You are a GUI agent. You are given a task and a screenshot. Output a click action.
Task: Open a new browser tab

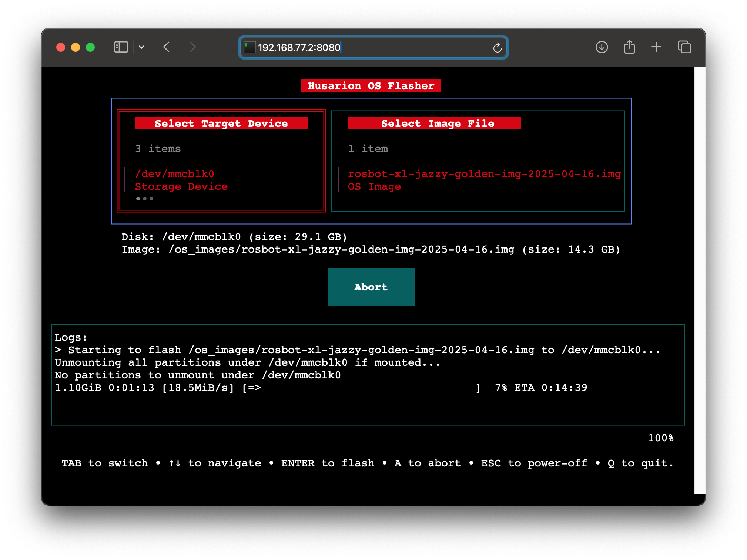tap(656, 47)
